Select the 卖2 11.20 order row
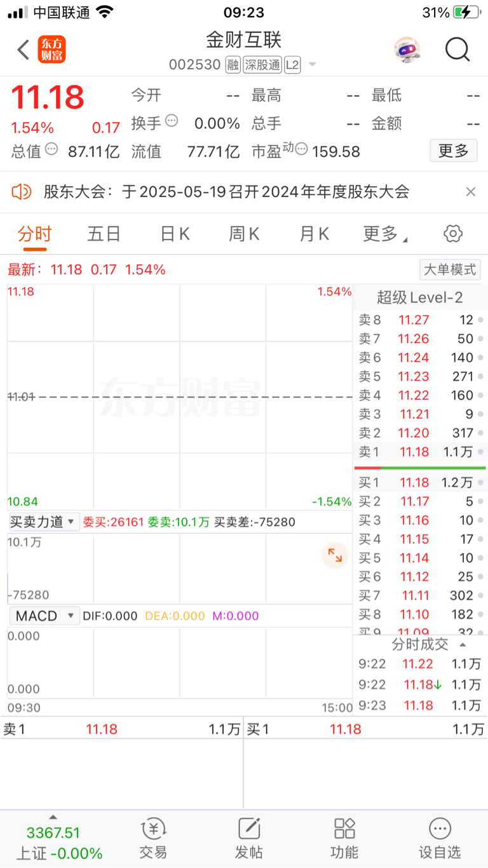 pyautogui.click(x=419, y=433)
